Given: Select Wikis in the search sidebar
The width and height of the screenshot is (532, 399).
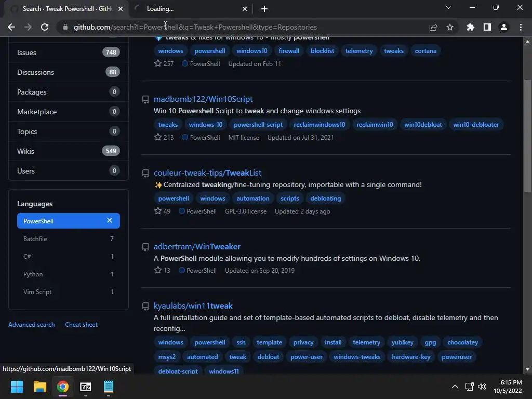Looking at the screenshot, I should coord(68,151).
